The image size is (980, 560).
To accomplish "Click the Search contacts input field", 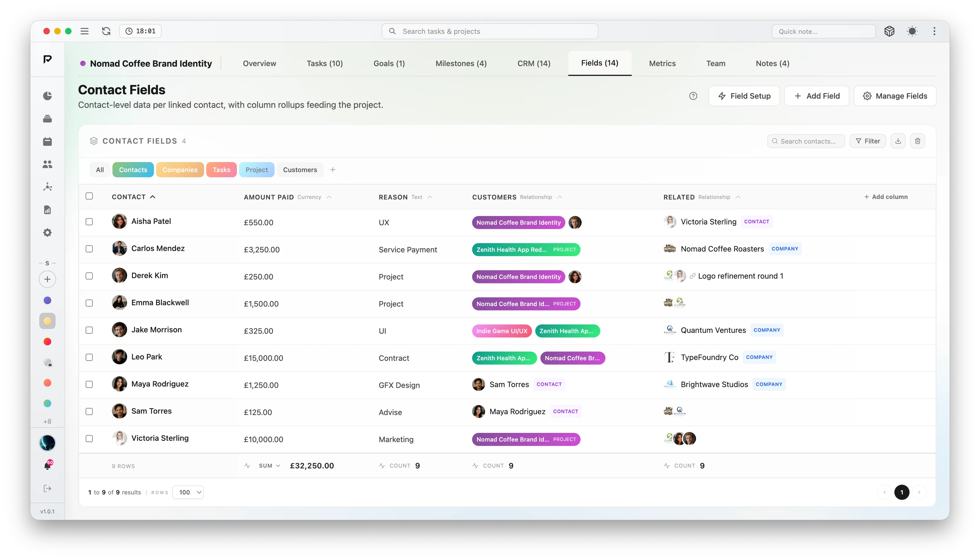I will click(806, 141).
